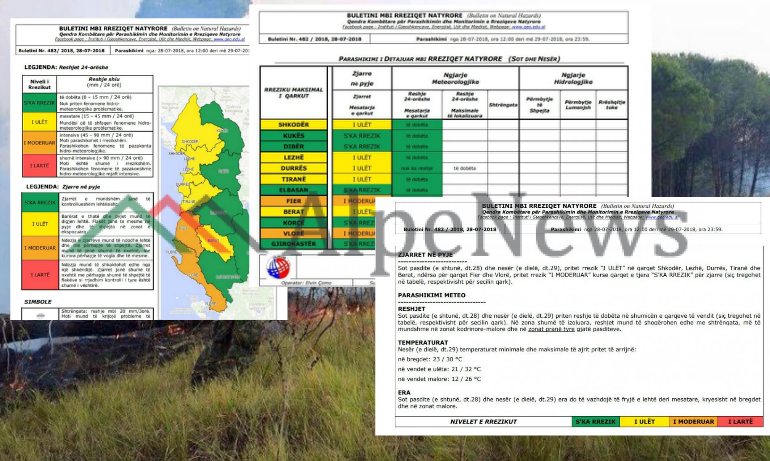770x461 pixels.
Task: Click green S'KA RREZIK in the bottom risk levels bar
Action: (x=596, y=422)
